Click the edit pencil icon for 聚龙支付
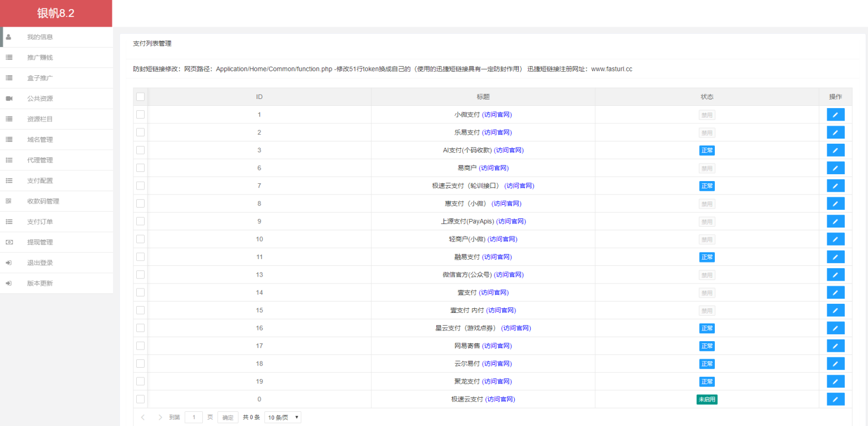 pos(835,381)
